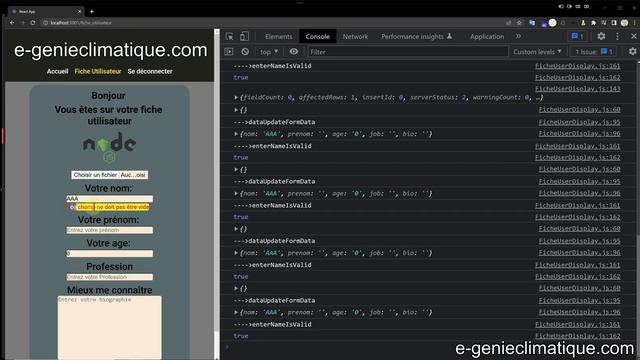Open the Custom levels dropdown
Image resolution: width=640 pixels, height=360 pixels.
point(537,52)
